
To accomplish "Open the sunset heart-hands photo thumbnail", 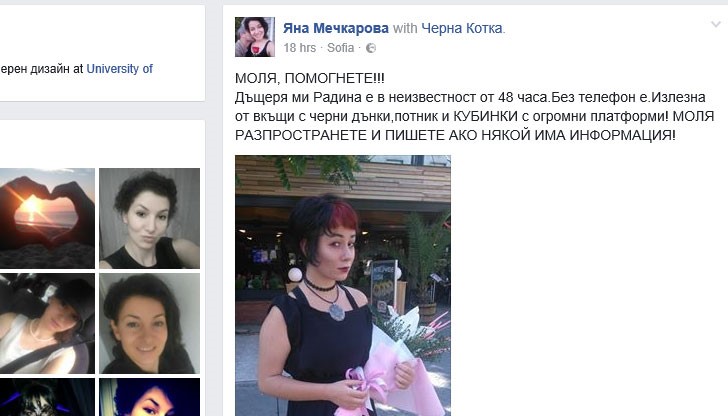I will pos(47,218).
